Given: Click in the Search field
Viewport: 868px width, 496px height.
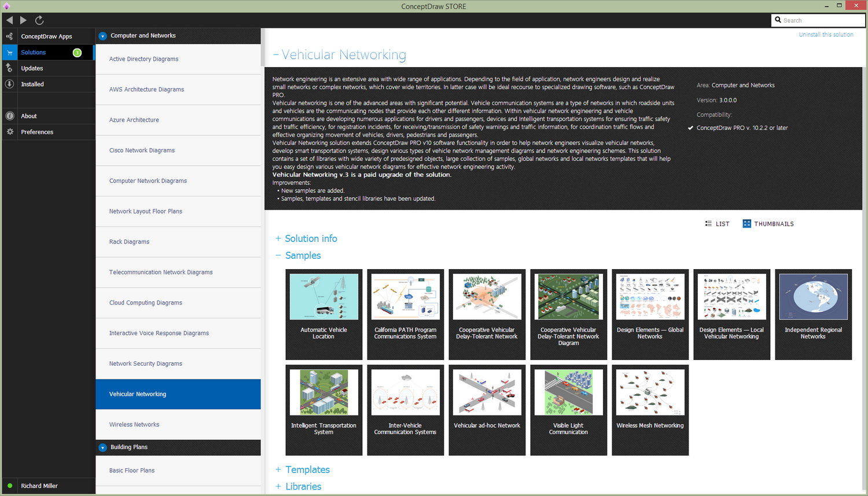Looking at the screenshot, I should tap(818, 20).
